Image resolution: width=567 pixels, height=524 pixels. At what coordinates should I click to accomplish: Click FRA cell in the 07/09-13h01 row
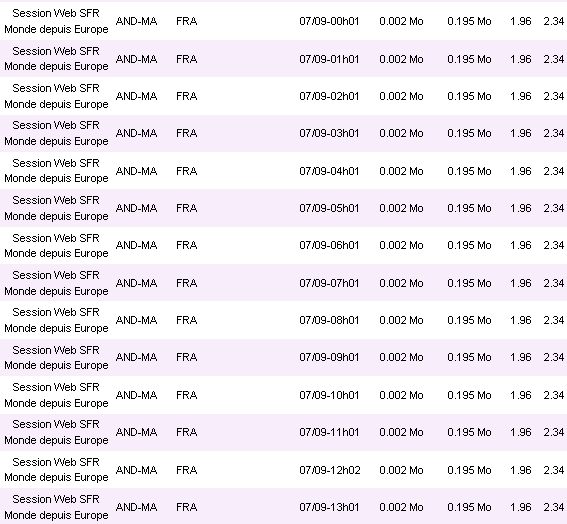click(187, 507)
